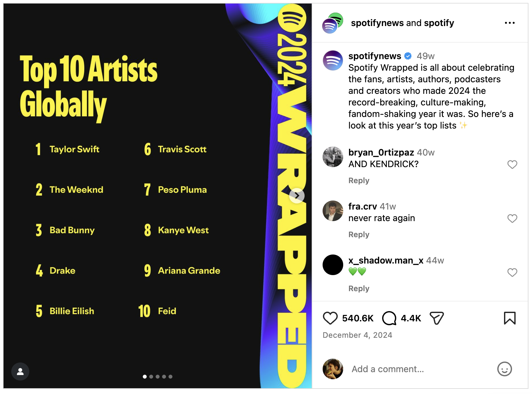Open the like heart icon on the post
The image size is (532, 394).
coord(330,318)
